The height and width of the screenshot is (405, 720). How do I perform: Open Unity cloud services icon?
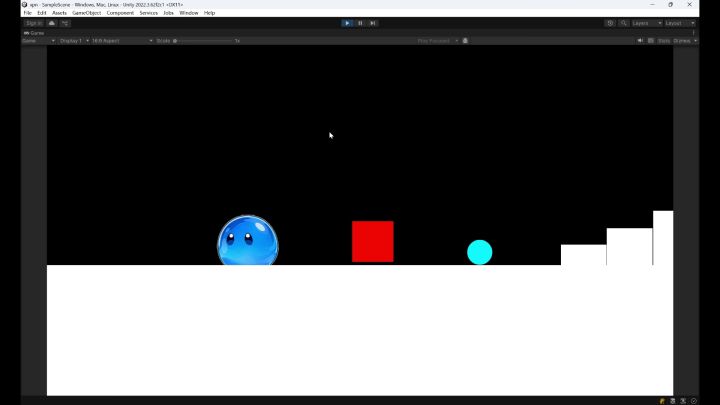51,23
